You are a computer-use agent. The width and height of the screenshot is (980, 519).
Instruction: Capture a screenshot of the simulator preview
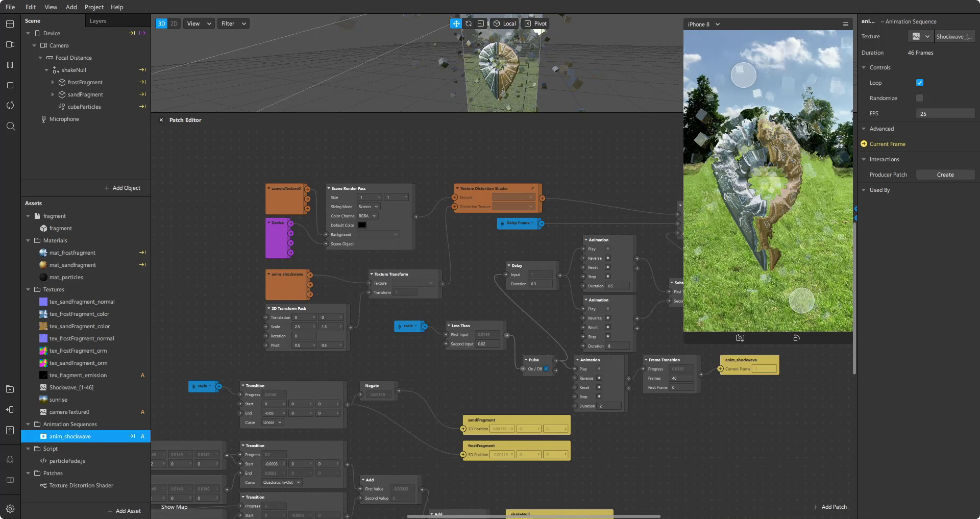[x=740, y=338]
